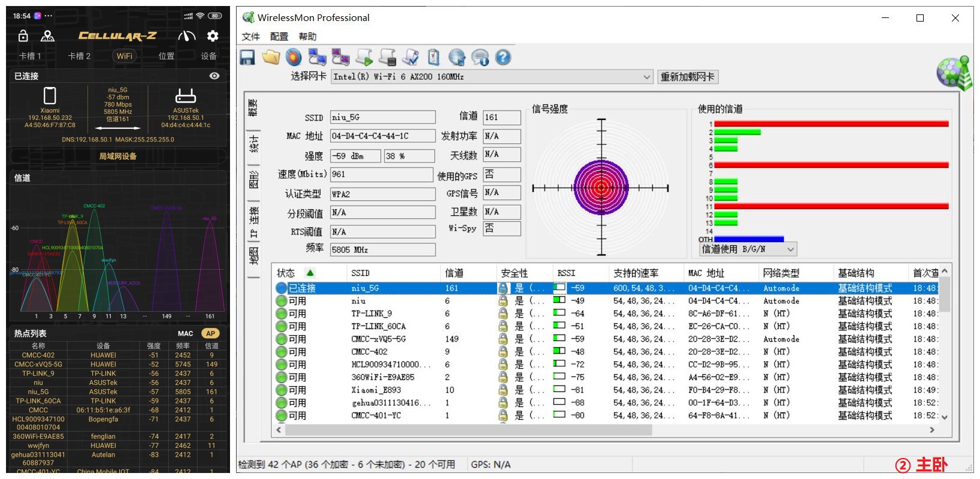Tap the map location pin icon
Screen dimensions: 980x479
(47, 36)
